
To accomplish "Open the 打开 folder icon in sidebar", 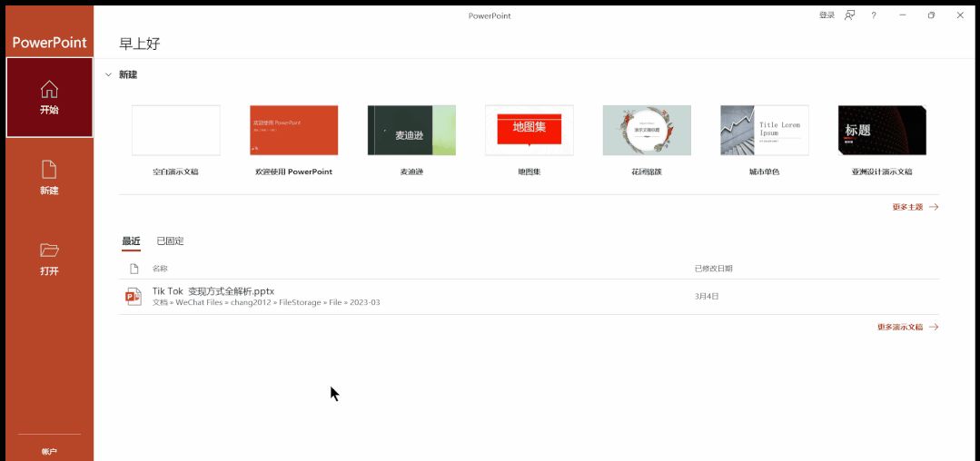I will click(49, 250).
